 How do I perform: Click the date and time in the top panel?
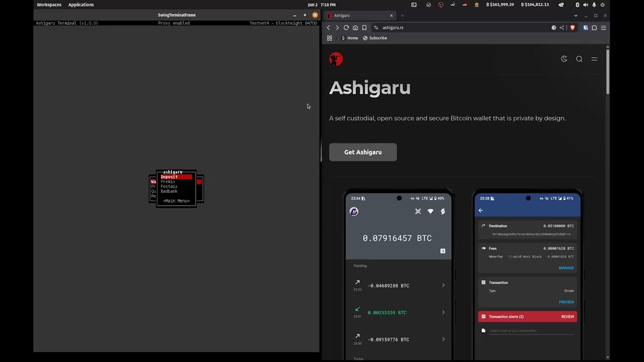(x=322, y=5)
